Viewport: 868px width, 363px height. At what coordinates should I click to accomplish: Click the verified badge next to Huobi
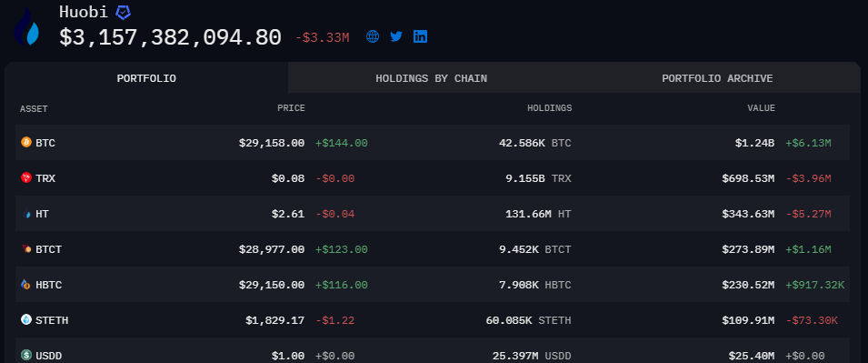click(x=123, y=12)
